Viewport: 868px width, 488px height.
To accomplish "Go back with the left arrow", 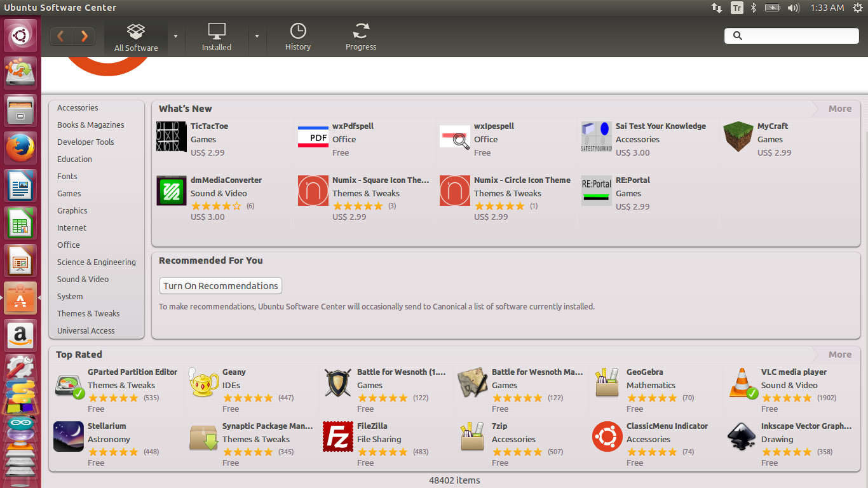I will tap(62, 36).
